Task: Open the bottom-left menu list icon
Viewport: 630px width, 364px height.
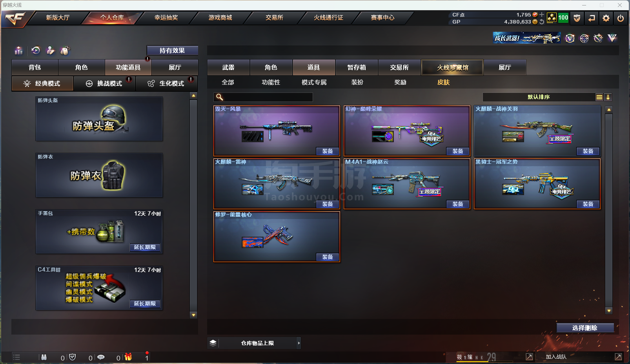Action: [16, 357]
